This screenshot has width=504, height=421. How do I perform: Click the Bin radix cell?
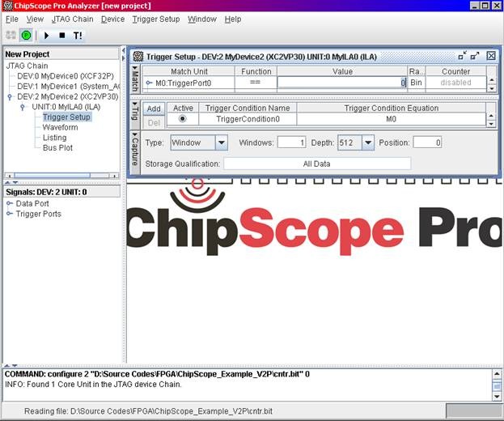417,83
